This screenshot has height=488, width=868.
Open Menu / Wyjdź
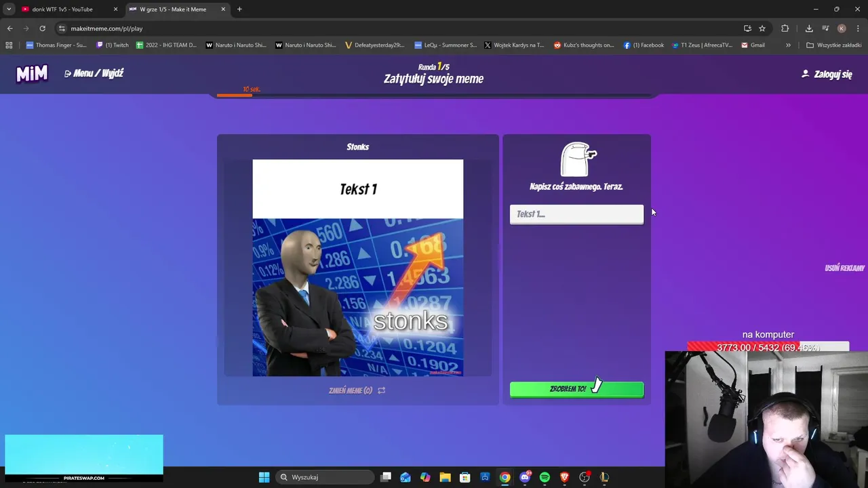[x=94, y=73]
